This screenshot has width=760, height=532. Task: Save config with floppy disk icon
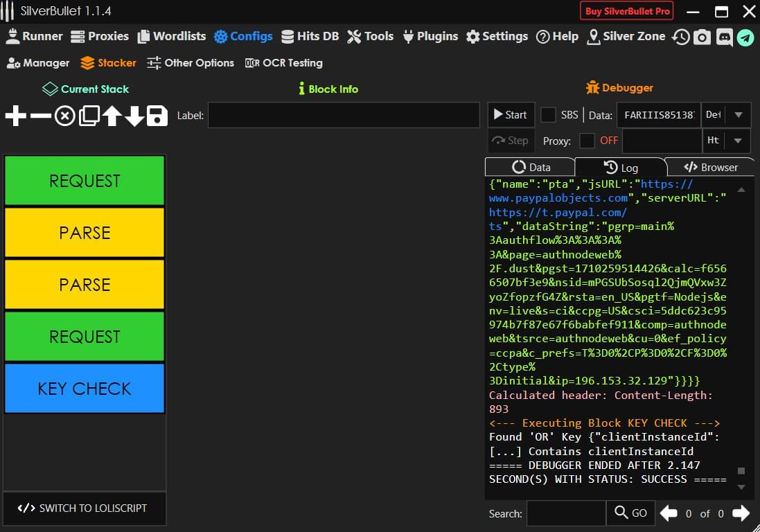pos(157,116)
